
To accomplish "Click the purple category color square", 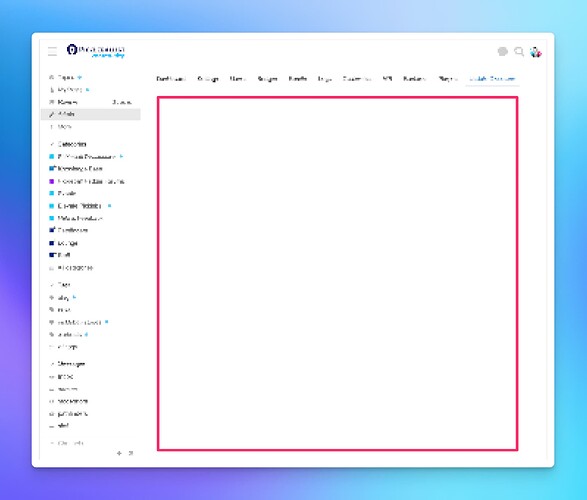I will click(52, 182).
